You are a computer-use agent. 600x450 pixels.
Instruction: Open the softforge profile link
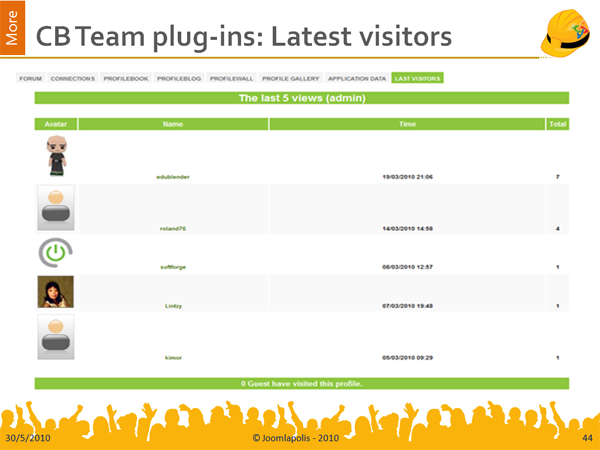173,267
